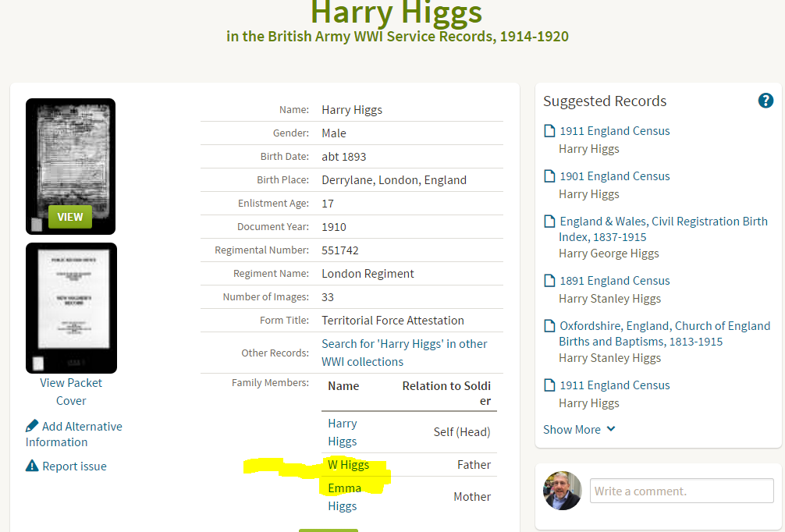Click the help question mark icon
This screenshot has height=532, width=785.
(765, 101)
